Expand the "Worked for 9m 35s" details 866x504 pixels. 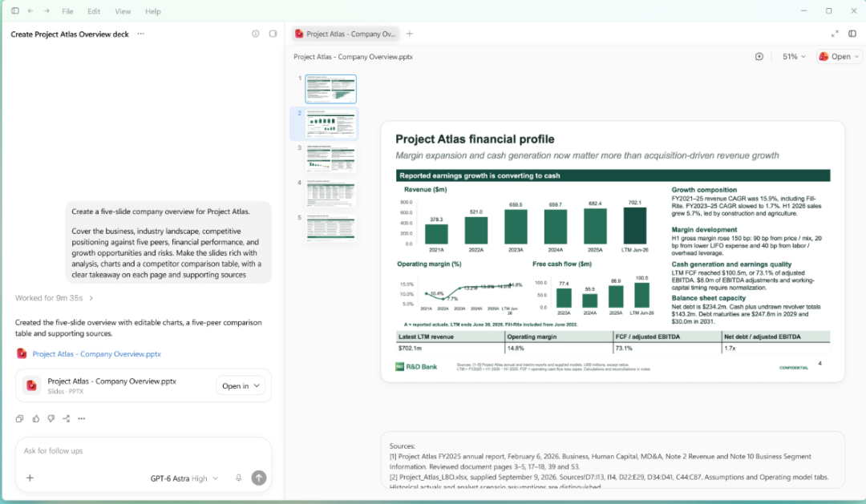click(55, 298)
